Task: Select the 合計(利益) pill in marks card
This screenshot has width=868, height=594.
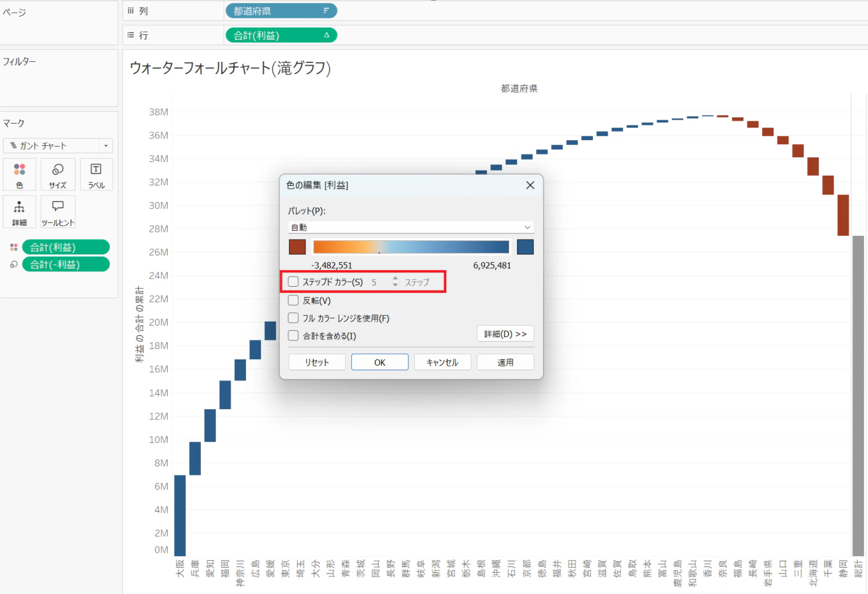Action: (66, 247)
